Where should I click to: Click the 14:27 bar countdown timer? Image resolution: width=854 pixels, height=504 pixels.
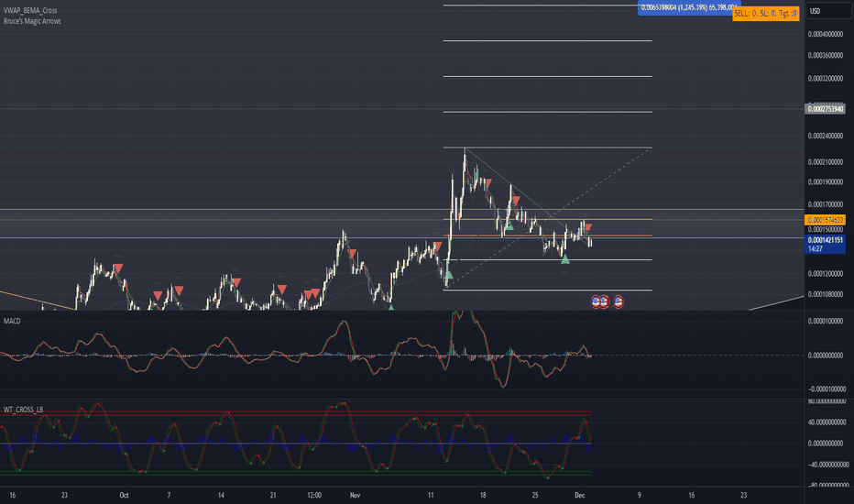[816, 248]
